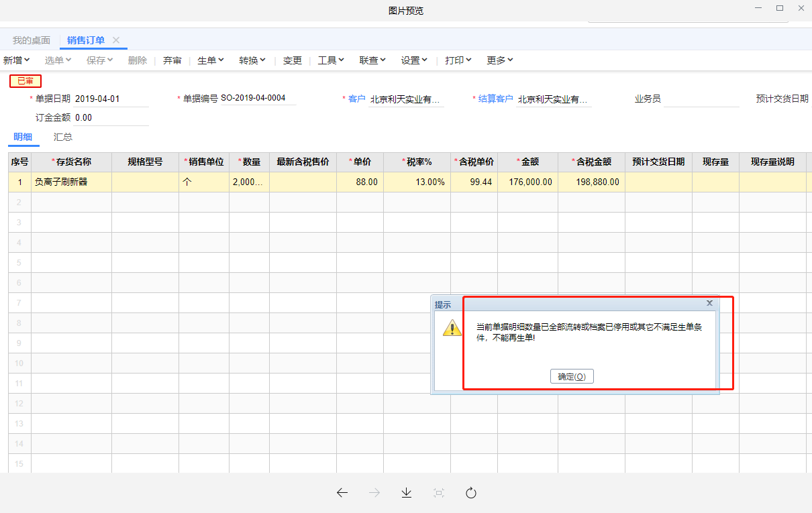The image size is (812, 513).
Task: Click the 单据日期 field showing 2019-04-01
Action: coord(111,99)
